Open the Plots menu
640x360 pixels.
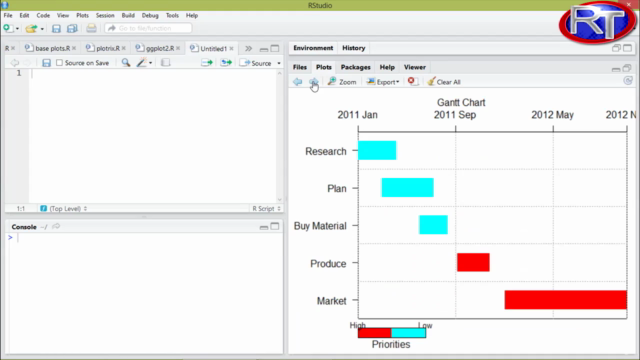(x=82, y=15)
